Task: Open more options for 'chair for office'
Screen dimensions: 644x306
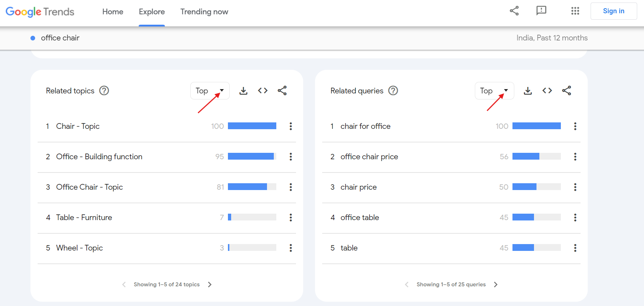Action: pos(575,126)
